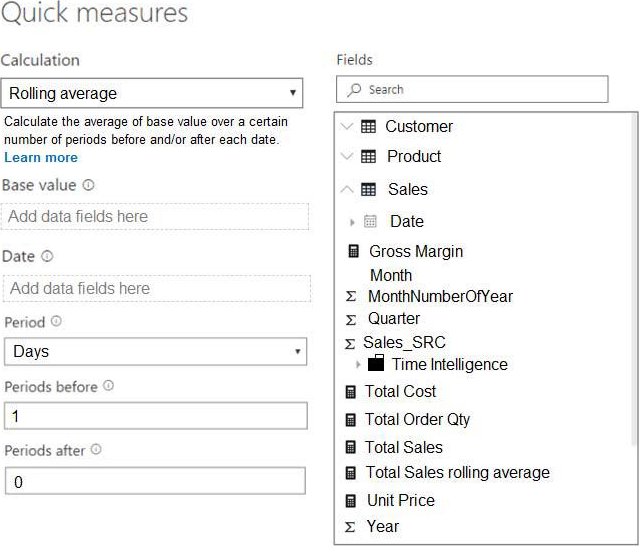
Task: Click the Learn more link
Action: pyautogui.click(x=41, y=158)
